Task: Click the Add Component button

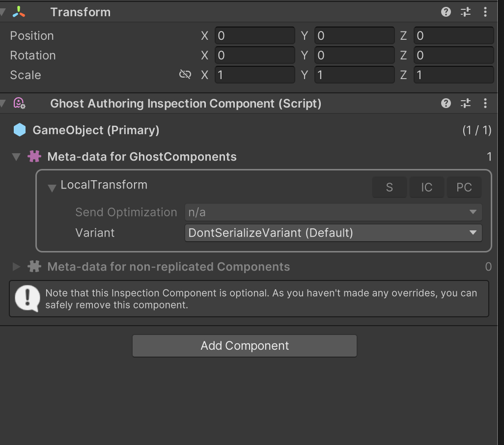Action: (x=244, y=346)
